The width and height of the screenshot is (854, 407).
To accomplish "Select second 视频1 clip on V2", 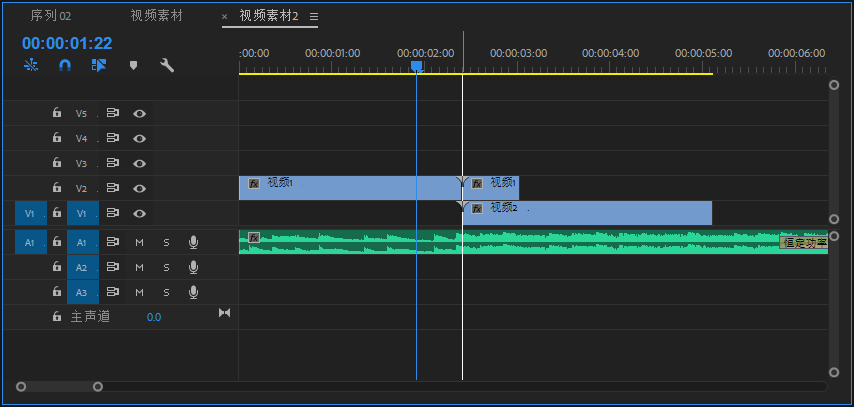I will pyautogui.click(x=491, y=188).
